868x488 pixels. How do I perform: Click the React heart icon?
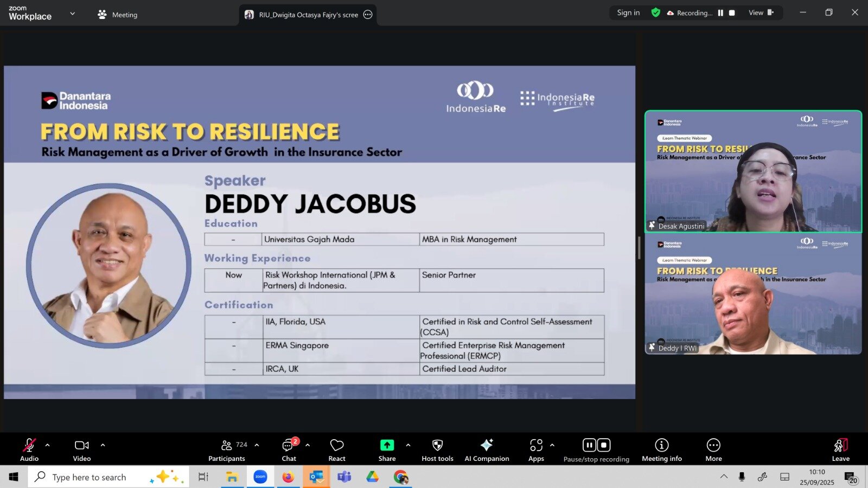pyautogui.click(x=336, y=450)
